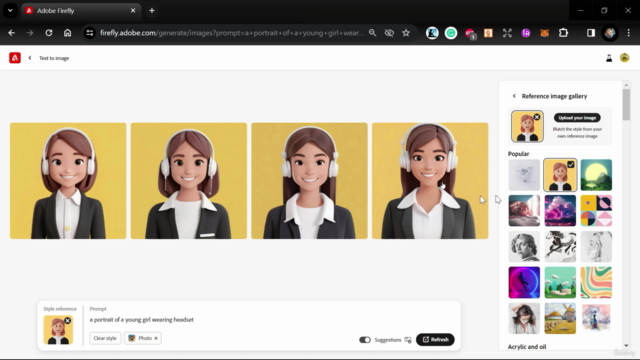The image size is (640, 360).
Task: Deselect the checked cartoon girl style thumbnail
Action: click(x=560, y=175)
